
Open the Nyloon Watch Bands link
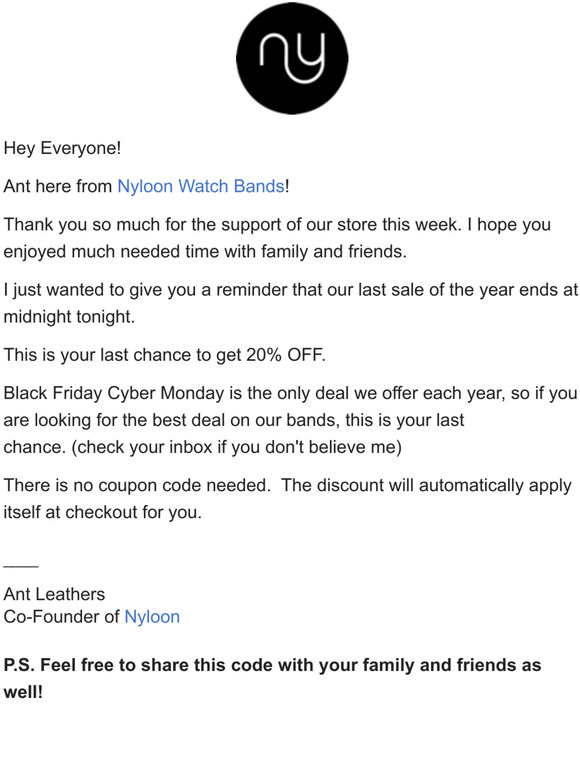(x=200, y=186)
